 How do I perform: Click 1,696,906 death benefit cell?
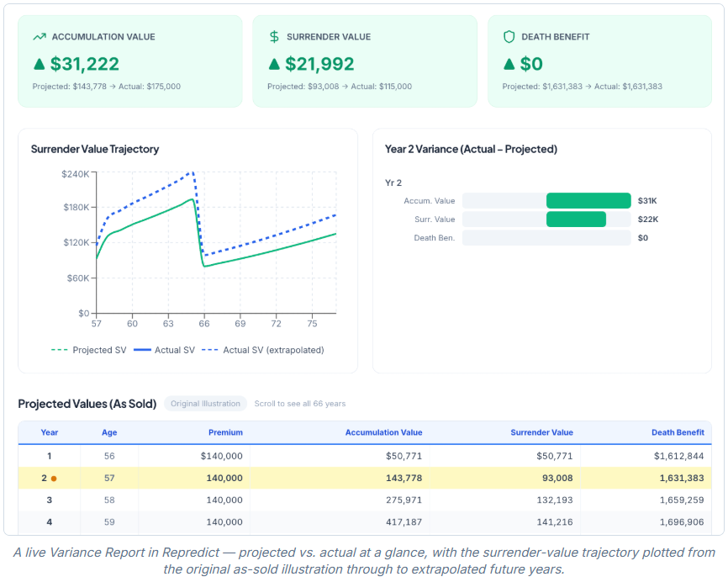(682, 522)
